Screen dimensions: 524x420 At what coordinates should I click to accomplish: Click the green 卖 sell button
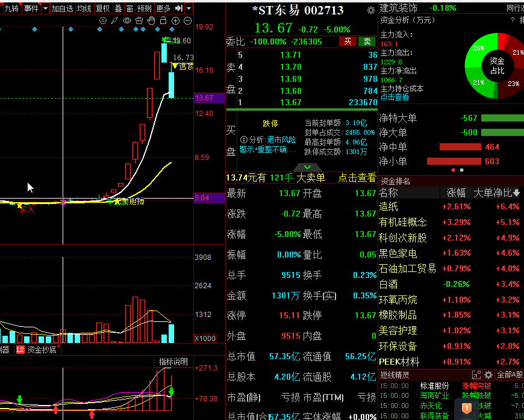(367, 42)
